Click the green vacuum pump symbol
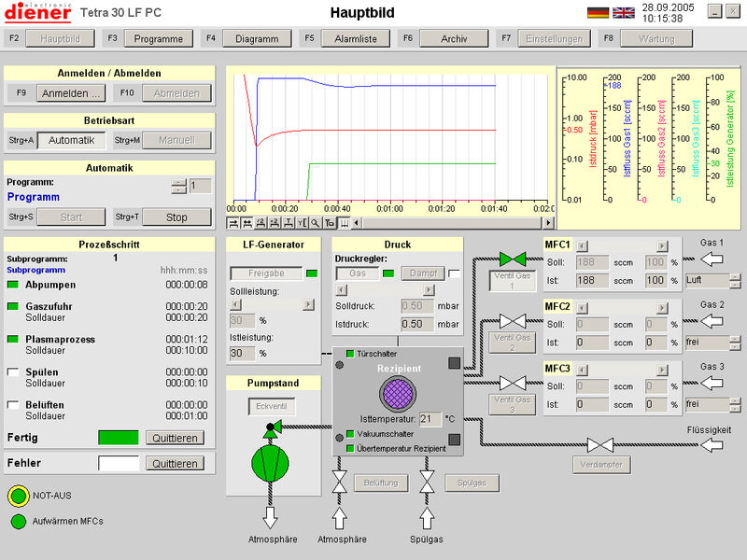This screenshot has width=747, height=560. click(270, 463)
